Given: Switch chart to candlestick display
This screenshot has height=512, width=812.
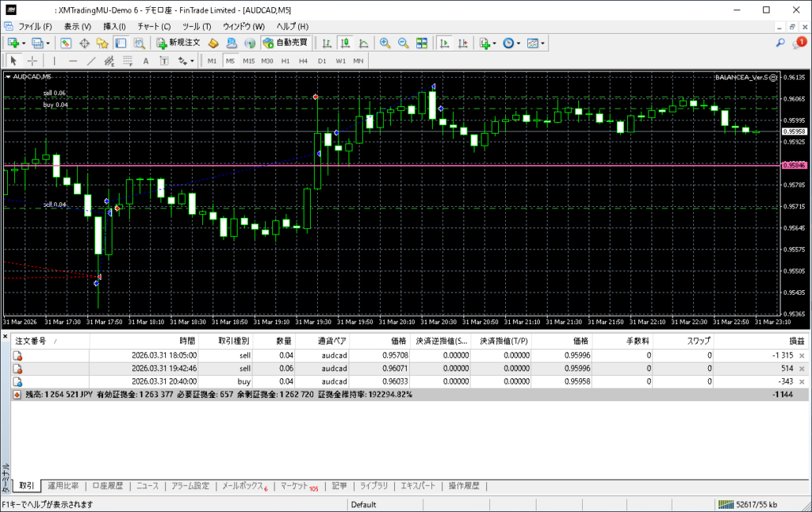Looking at the screenshot, I should [x=345, y=43].
